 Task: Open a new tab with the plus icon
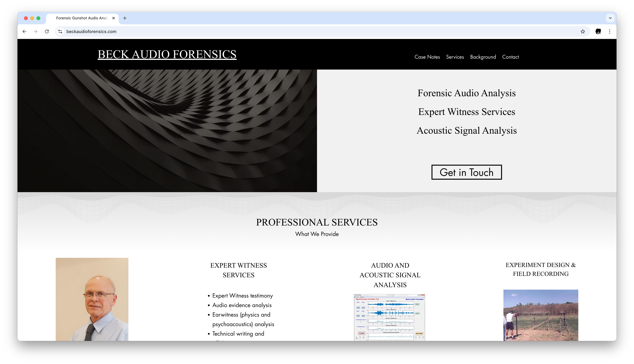click(125, 18)
